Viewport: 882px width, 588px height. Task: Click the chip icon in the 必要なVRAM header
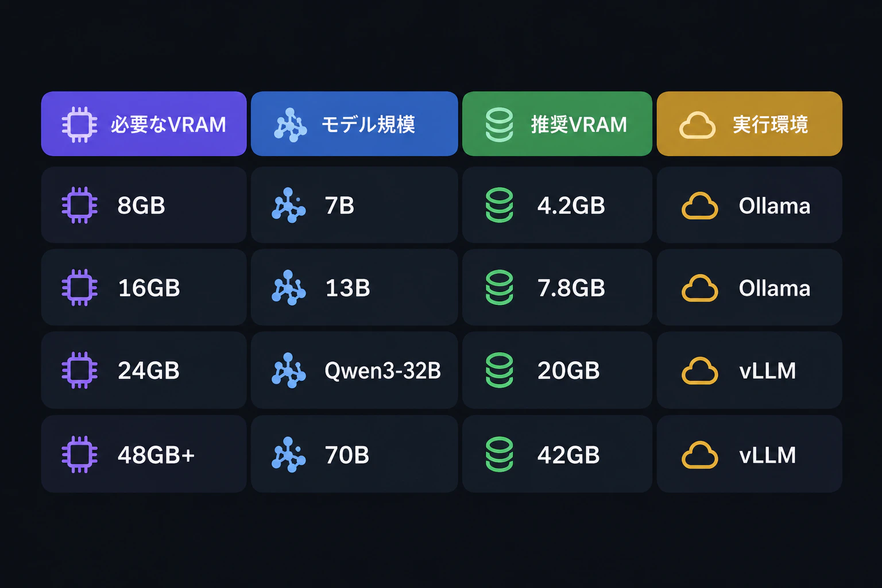click(80, 124)
